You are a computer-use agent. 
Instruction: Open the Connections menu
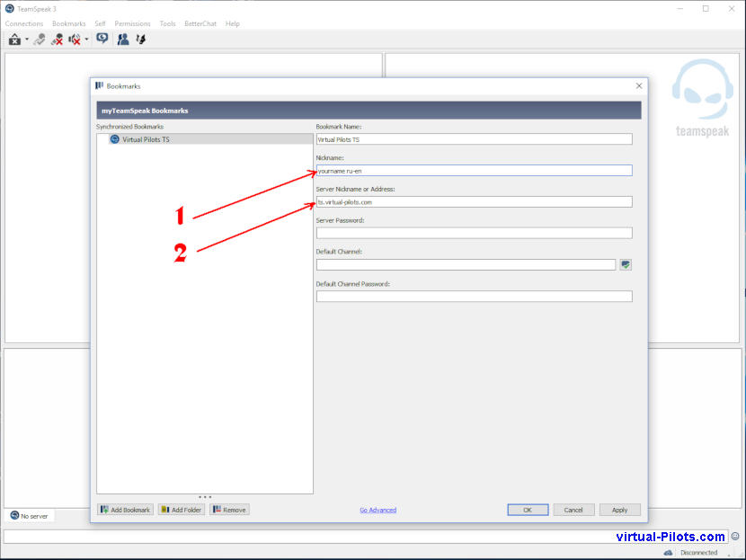click(x=24, y=23)
